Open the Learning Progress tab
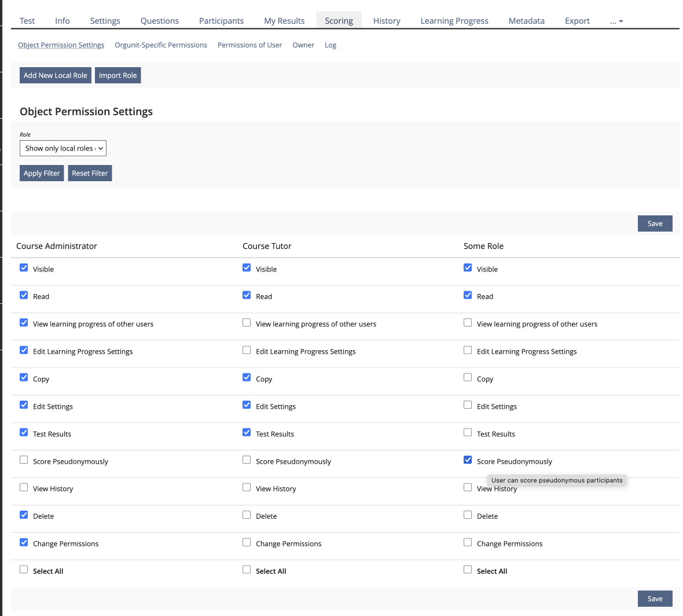The width and height of the screenshot is (683, 616). pyautogui.click(x=454, y=21)
